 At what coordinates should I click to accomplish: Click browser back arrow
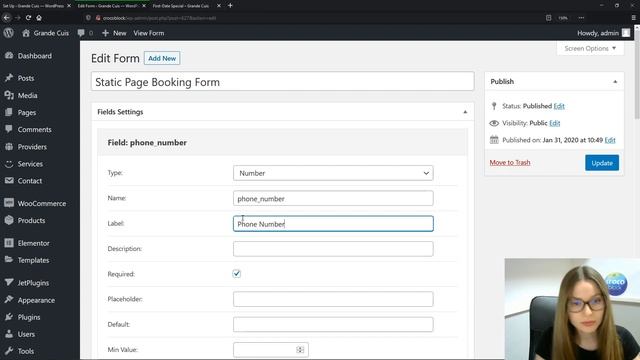7,18
